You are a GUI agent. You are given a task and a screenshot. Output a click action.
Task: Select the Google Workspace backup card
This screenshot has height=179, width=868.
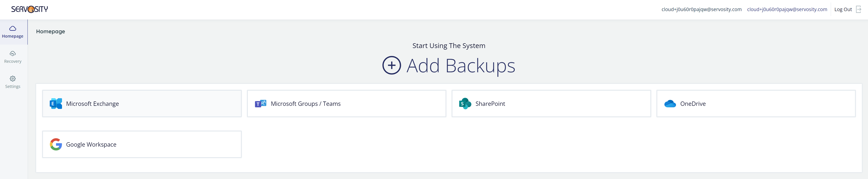coord(142,144)
